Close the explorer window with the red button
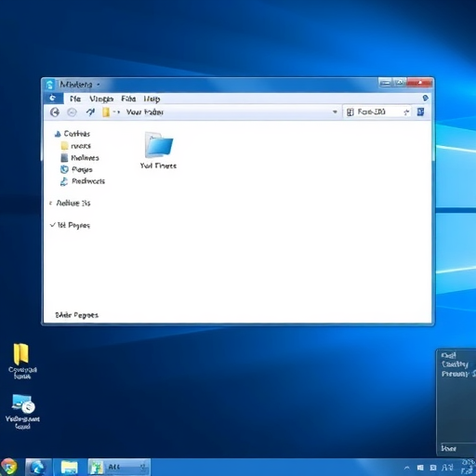Screen dimensions: 476x476 (419, 83)
